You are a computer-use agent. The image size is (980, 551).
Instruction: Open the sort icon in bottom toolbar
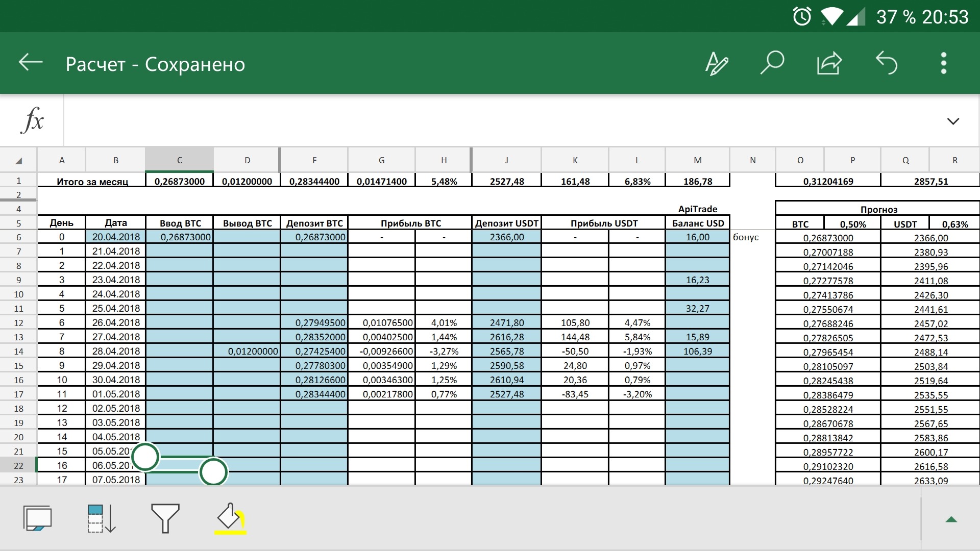tap(101, 518)
